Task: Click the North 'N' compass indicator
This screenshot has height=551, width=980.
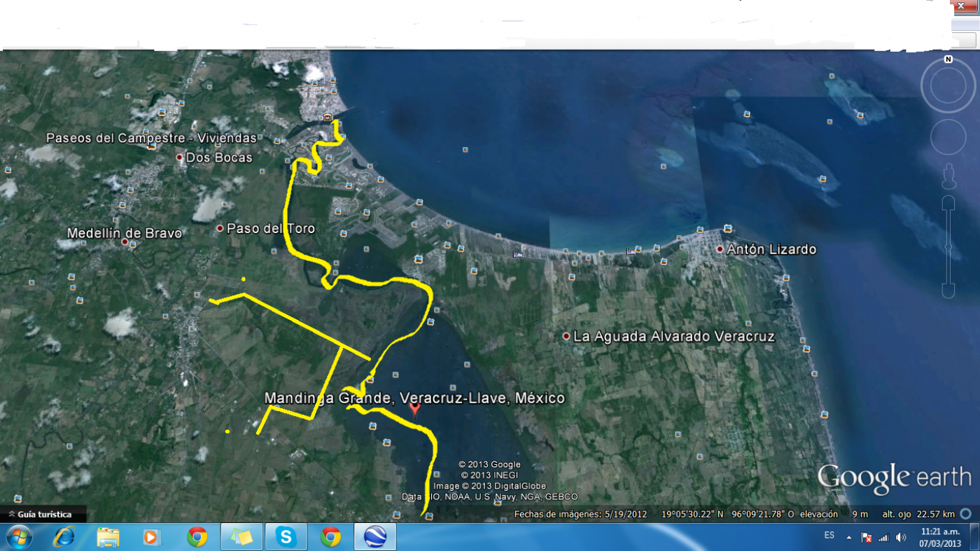Action: (x=948, y=60)
